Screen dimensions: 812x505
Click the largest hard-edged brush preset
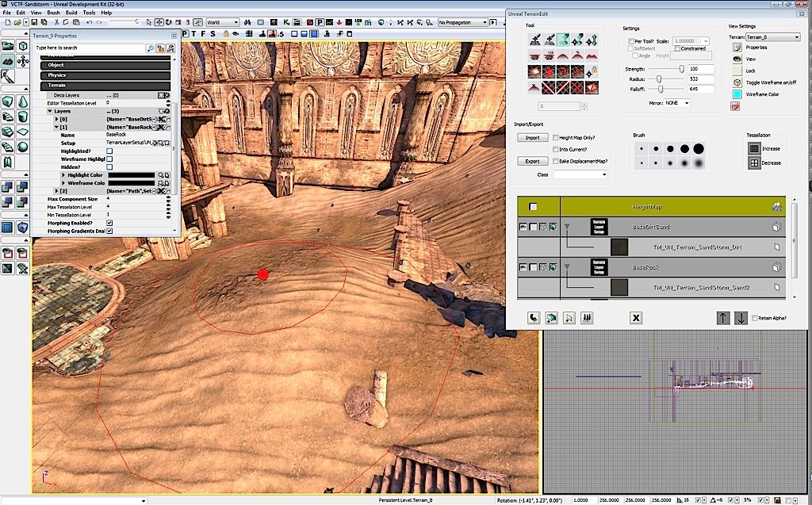pyautogui.click(x=699, y=149)
